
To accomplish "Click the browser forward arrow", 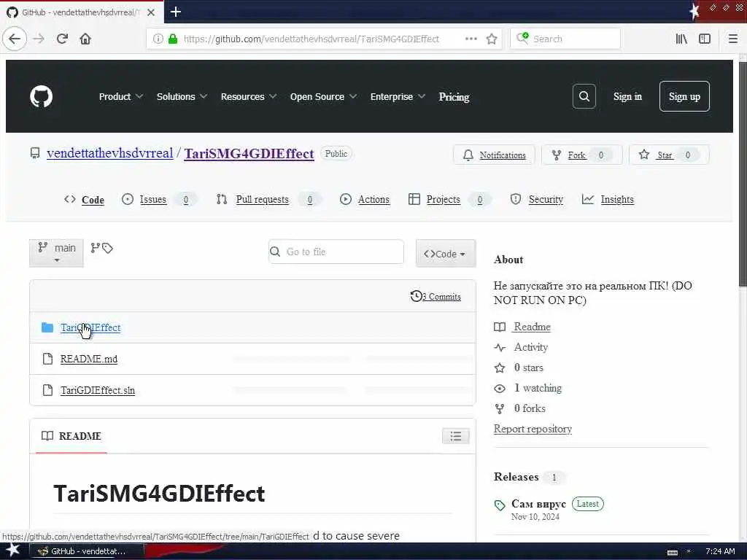I will (39, 39).
